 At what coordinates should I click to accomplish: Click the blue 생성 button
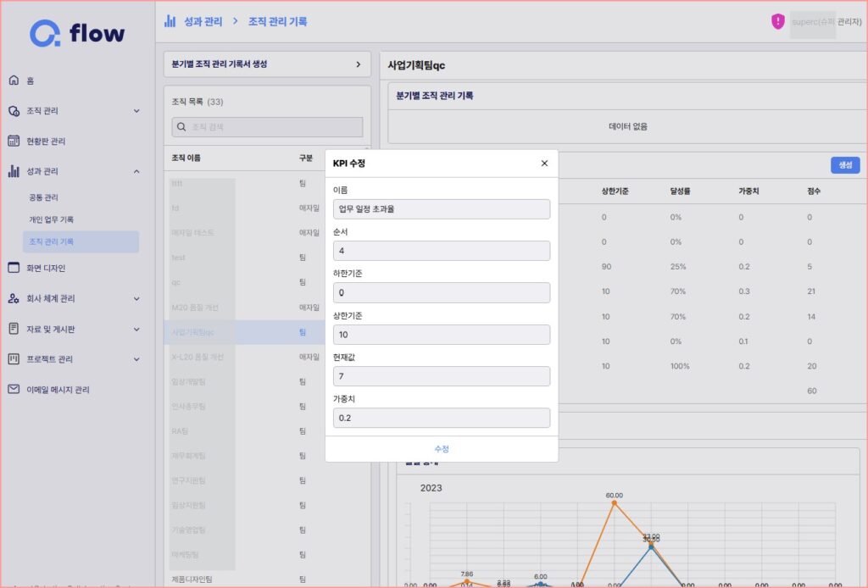click(x=845, y=165)
